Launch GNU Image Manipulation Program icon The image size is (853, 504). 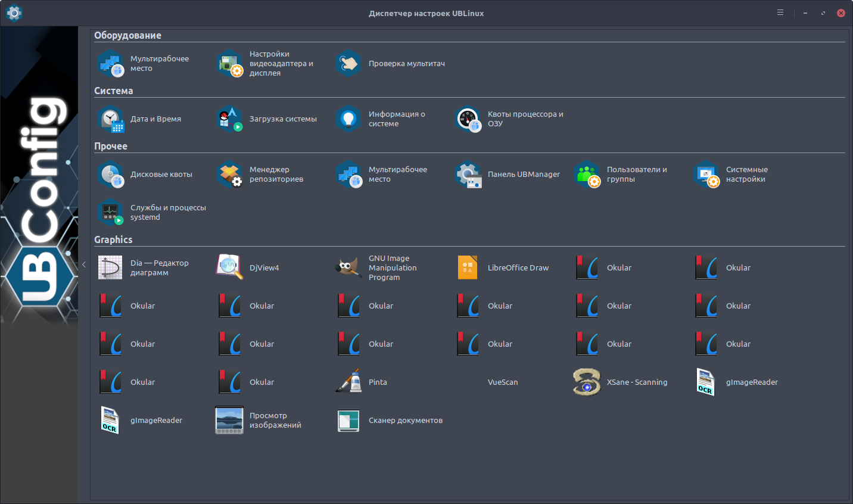348,268
